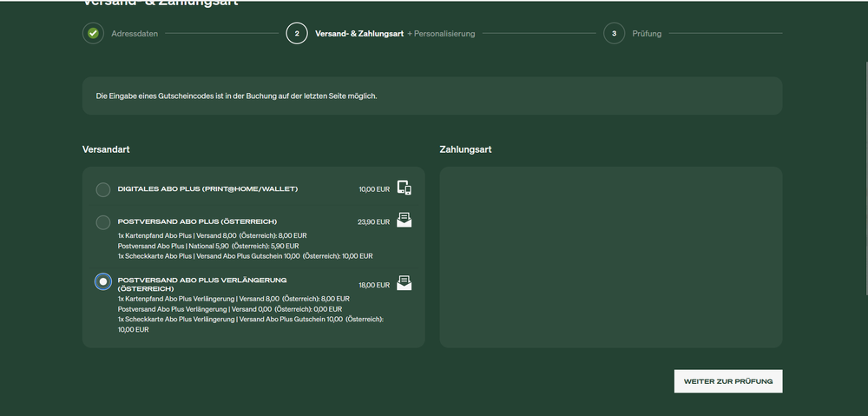
Task: Open the Versand- & Zahlungsart step label
Action: point(359,34)
